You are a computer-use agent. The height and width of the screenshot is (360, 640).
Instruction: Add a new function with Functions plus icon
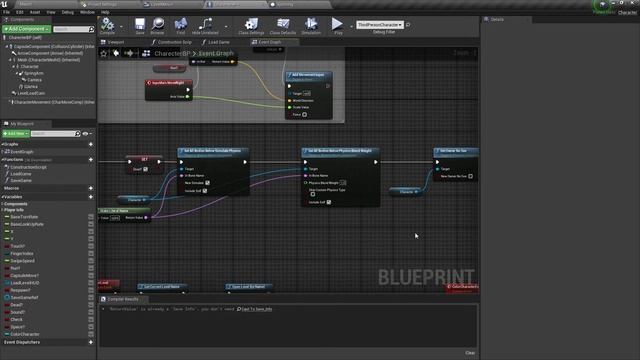pos(91,160)
